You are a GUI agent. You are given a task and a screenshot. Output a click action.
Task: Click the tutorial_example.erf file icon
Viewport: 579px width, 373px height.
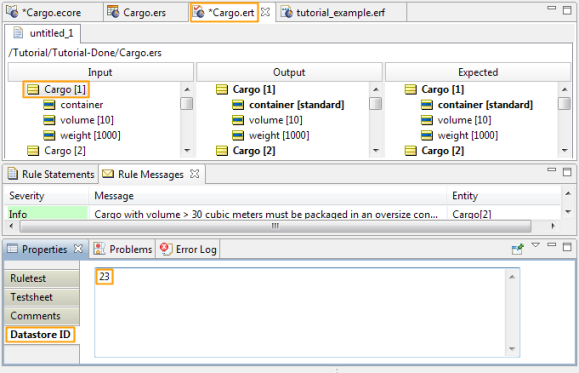[x=286, y=12]
